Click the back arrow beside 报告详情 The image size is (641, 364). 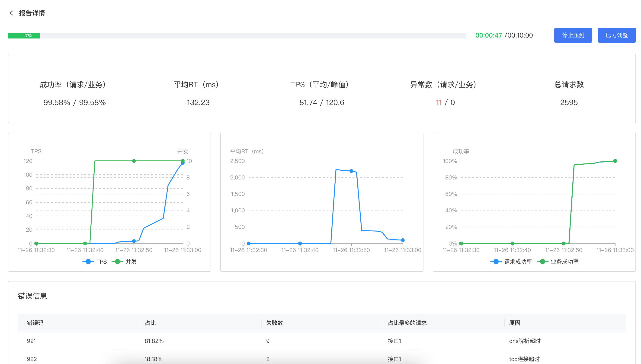pyautogui.click(x=11, y=13)
